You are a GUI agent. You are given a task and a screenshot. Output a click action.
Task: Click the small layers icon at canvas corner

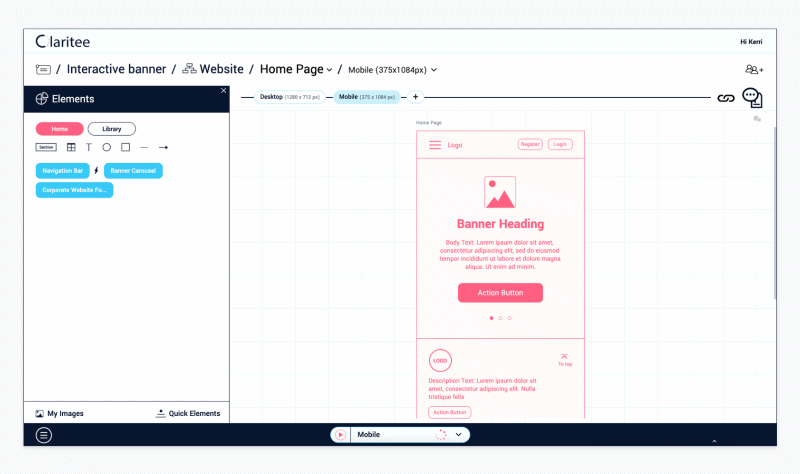tap(757, 119)
